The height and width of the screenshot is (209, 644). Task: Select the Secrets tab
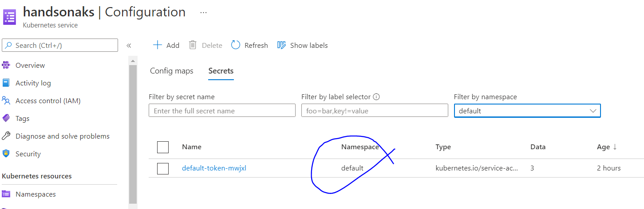221,71
